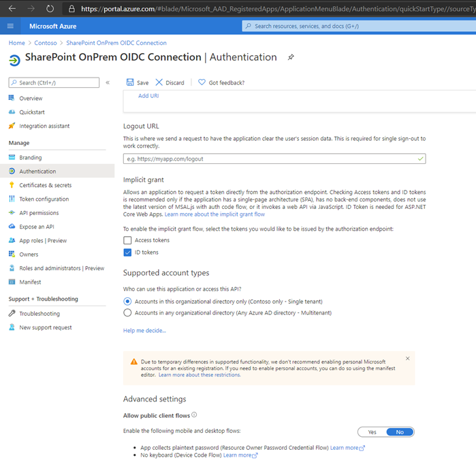Image resolution: width=476 pixels, height=460 pixels.
Task: Click the Manifest icon
Action: [12, 282]
